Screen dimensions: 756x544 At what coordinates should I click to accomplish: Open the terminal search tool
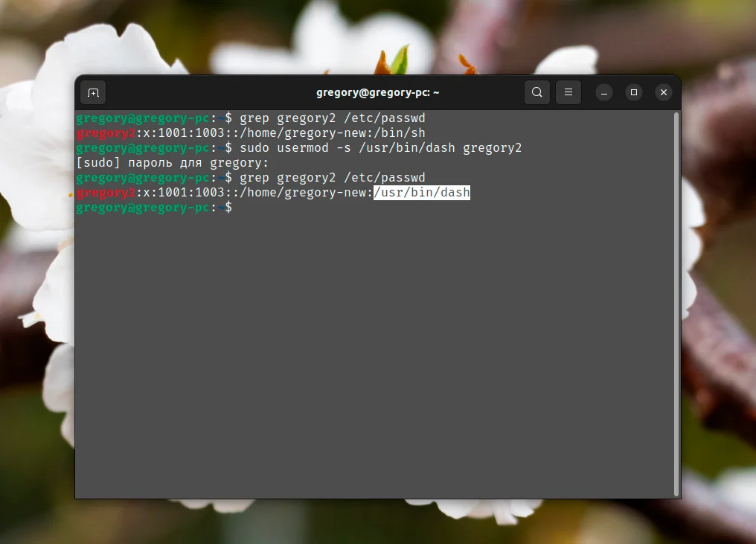pyautogui.click(x=536, y=92)
